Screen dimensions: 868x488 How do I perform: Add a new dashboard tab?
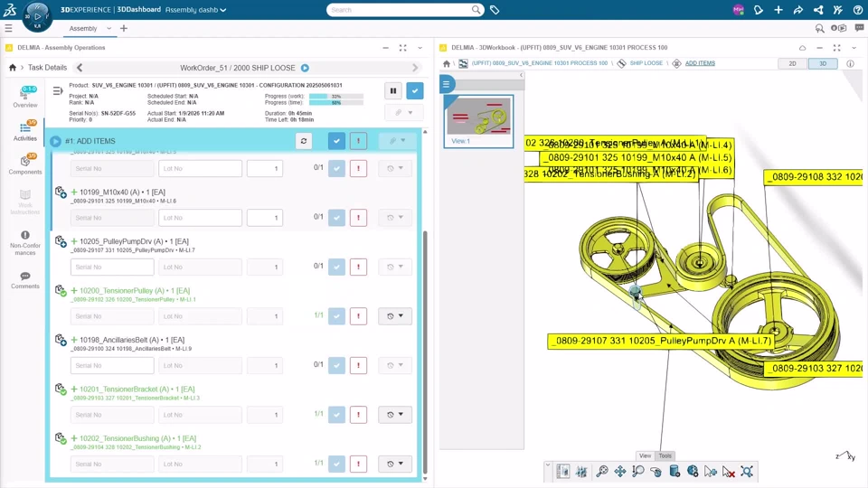tap(124, 28)
